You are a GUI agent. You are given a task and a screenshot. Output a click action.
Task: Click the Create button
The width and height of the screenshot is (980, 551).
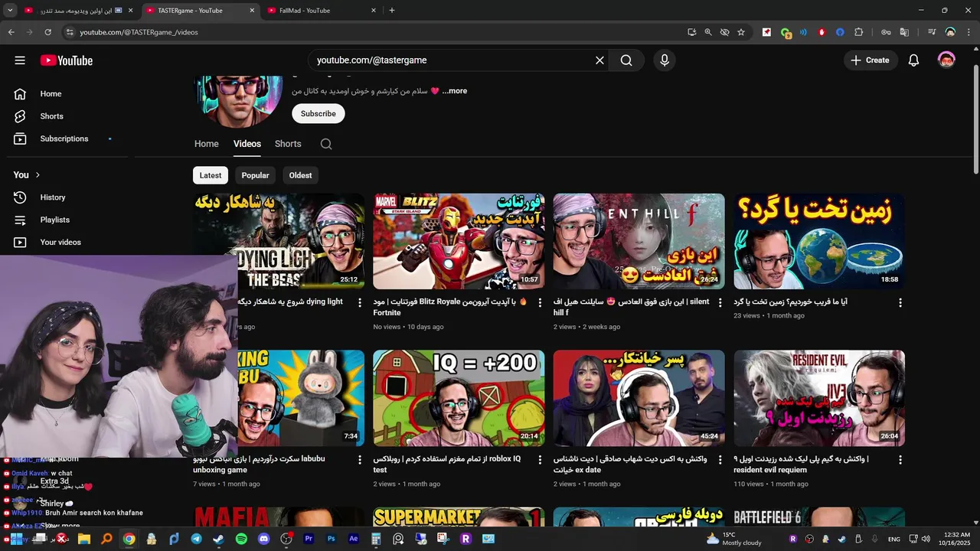coord(870,60)
